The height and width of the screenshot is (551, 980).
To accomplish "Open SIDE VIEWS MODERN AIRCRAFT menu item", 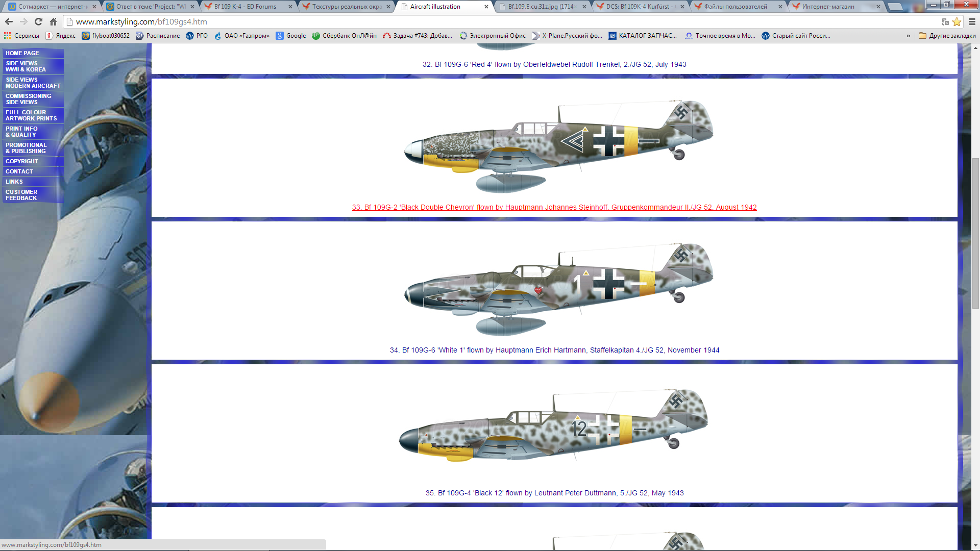I will point(33,83).
